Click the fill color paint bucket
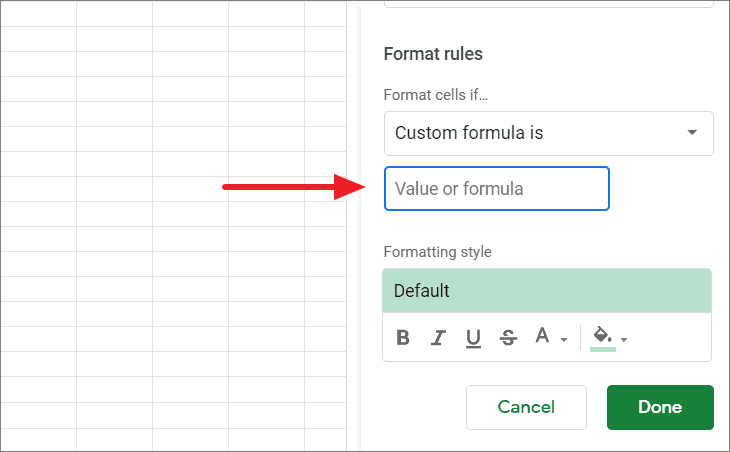The image size is (730, 452). [x=602, y=334]
